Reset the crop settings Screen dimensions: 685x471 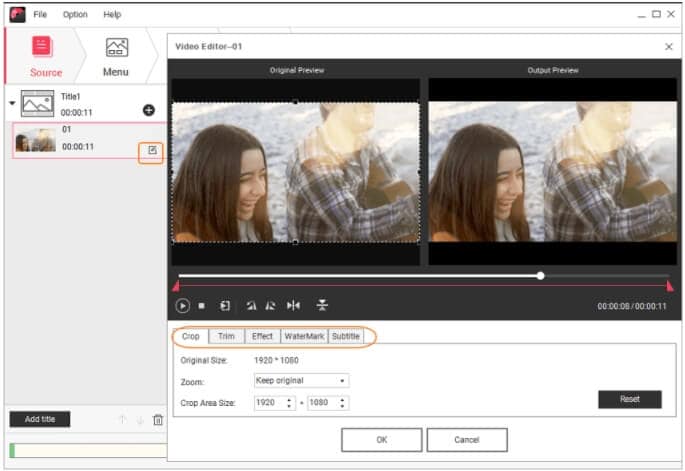[630, 399]
